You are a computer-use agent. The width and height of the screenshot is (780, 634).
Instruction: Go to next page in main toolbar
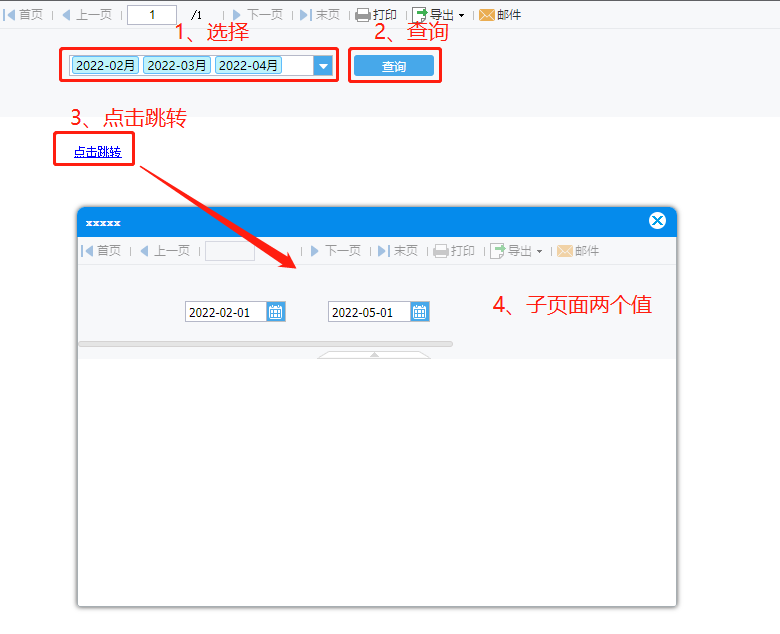tap(258, 15)
